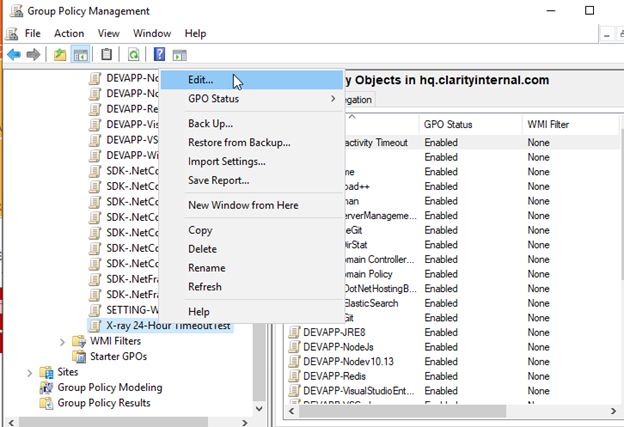Click the DEVAPP-JRE8 GPO scroll icon
The image size is (624, 427).
coord(294,332)
